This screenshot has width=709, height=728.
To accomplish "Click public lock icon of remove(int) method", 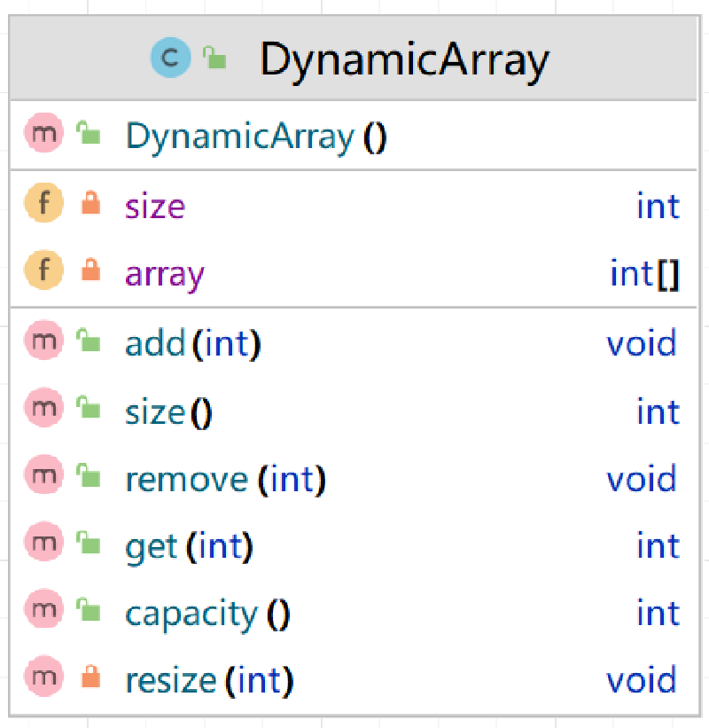I will (x=89, y=475).
